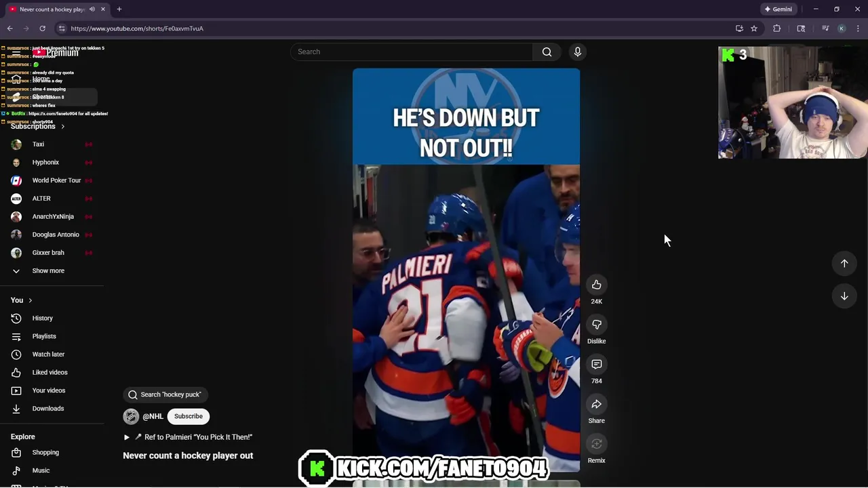The image size is (868, 488).
Task: Dislike the Short
Action: tap(597, 325)
